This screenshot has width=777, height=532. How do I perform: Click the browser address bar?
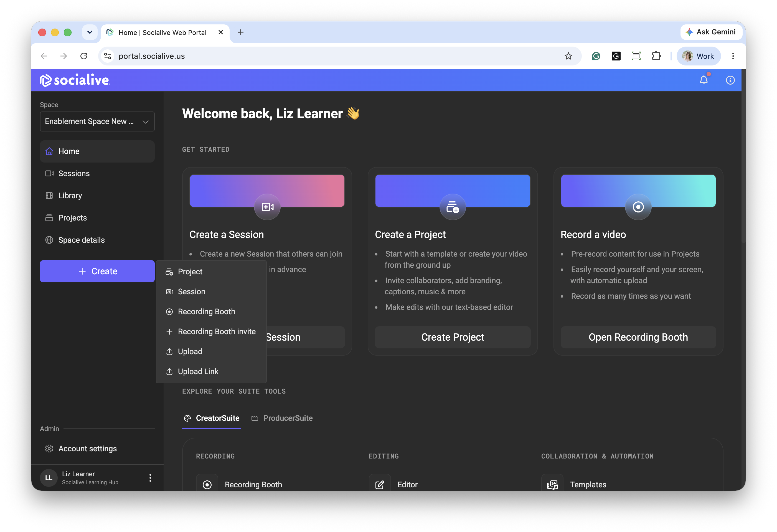(x=339, y=56)
